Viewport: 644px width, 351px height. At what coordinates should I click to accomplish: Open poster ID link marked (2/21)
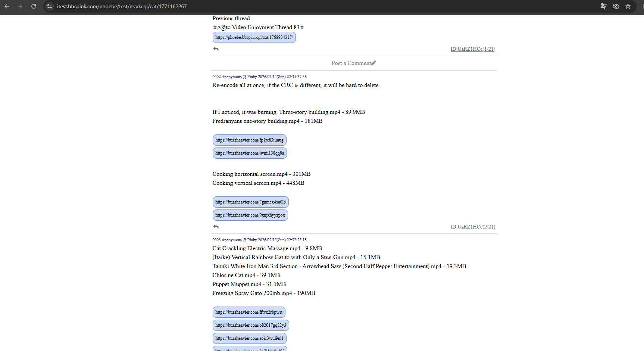[472, 227]
